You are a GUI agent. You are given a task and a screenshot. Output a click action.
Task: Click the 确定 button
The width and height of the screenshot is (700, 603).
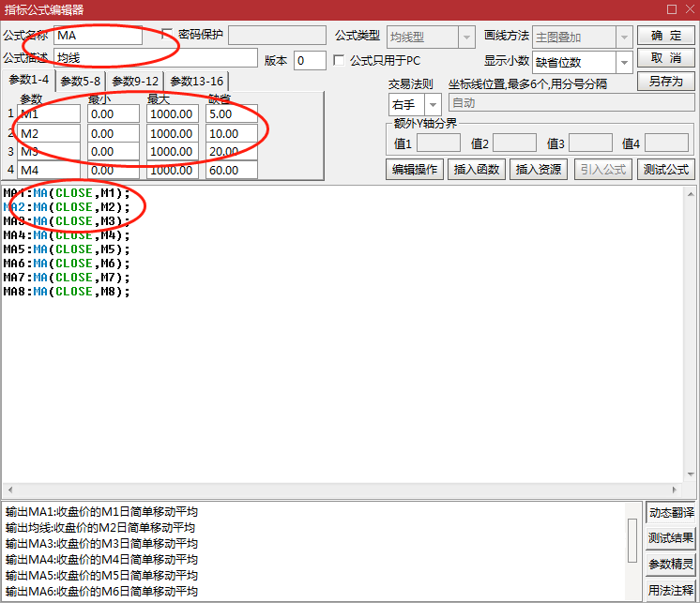point(665,36)
